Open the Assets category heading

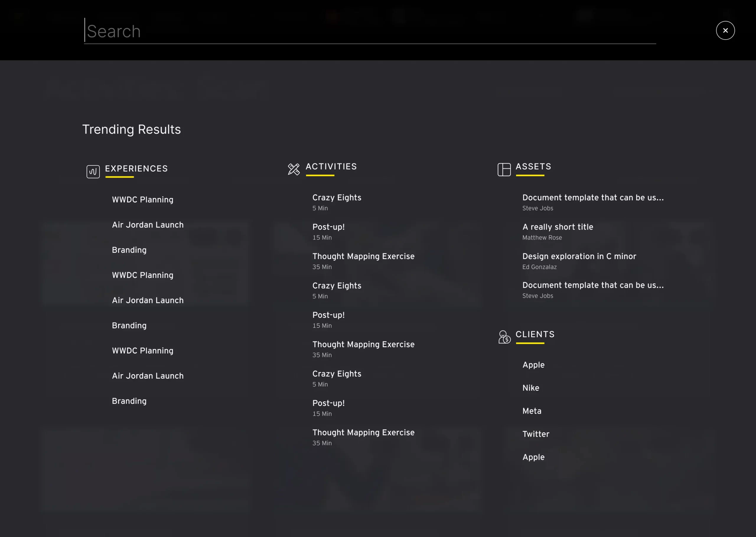(533, 166)
